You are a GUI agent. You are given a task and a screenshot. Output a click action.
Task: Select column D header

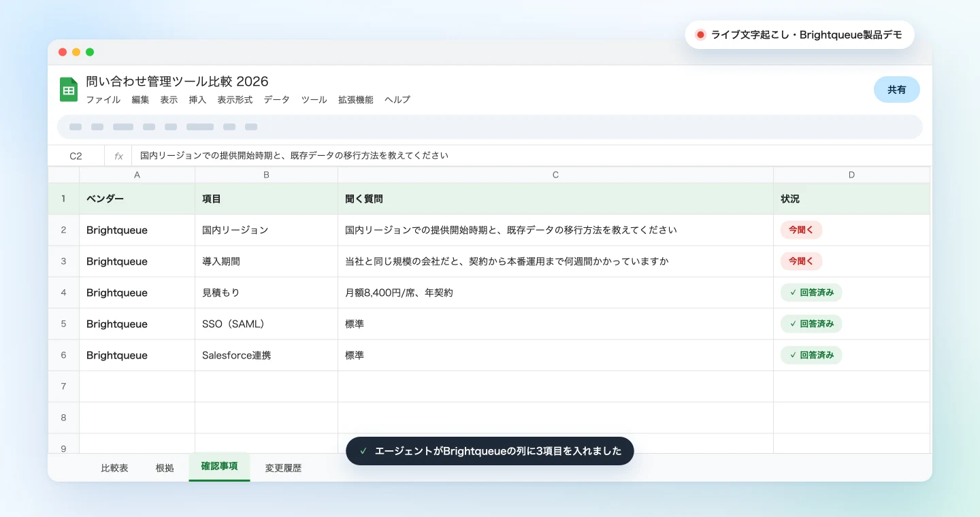point(851,175)
